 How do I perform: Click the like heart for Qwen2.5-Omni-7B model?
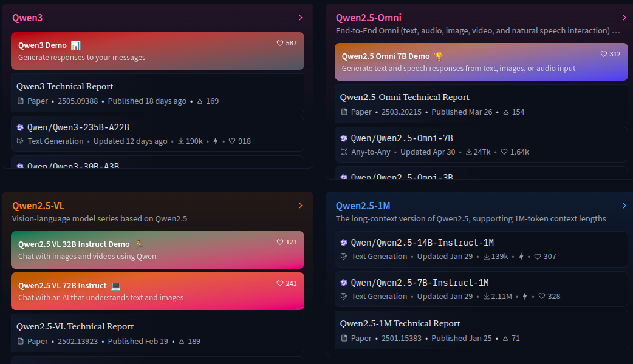504,152
